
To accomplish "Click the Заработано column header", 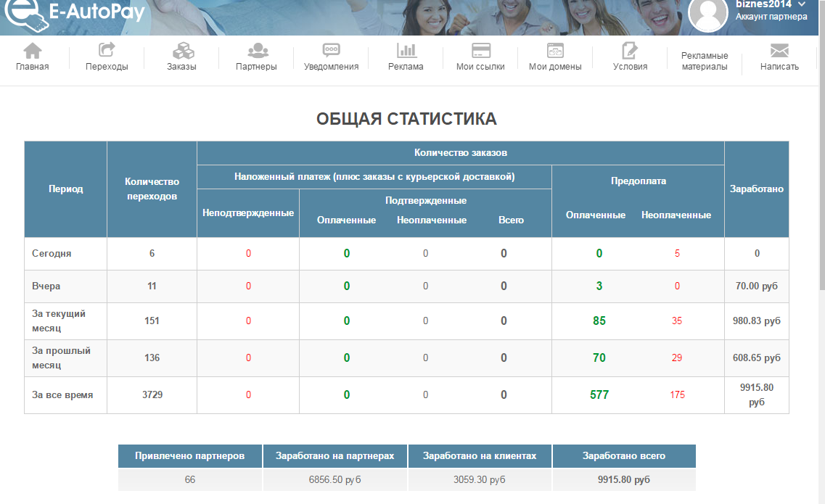I will tap(756, 189).
